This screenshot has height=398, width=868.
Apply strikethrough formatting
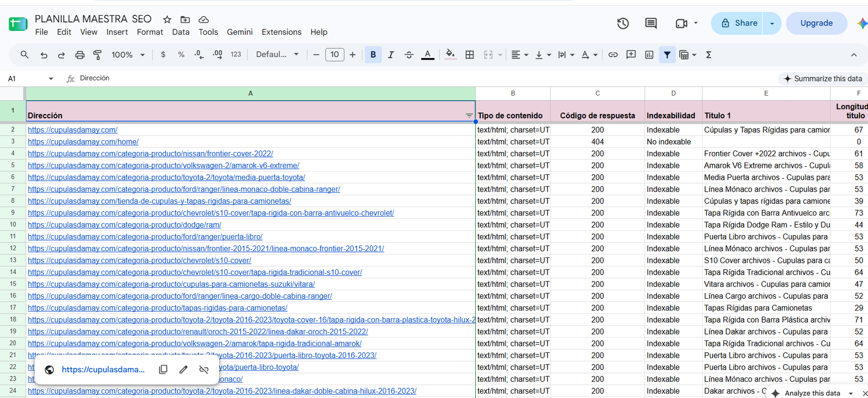coord(409,55)
